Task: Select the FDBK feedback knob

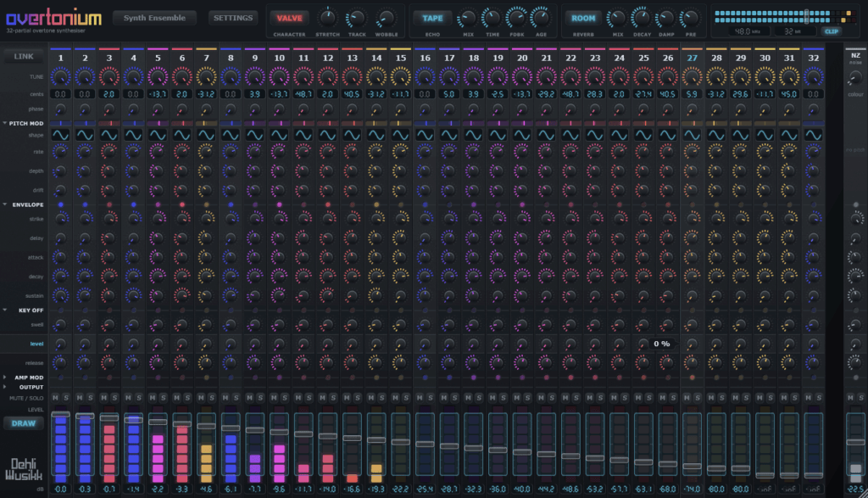Action: tap(516, 19)
